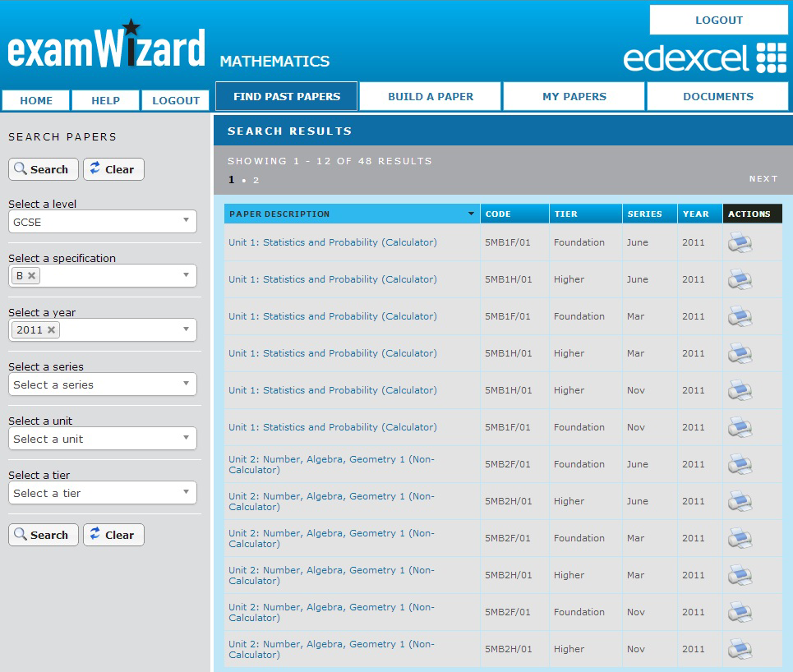The width and height of the screenshot is (793, 672).
Task: Open the Select a level dropdown
Action: coord(103,222)
